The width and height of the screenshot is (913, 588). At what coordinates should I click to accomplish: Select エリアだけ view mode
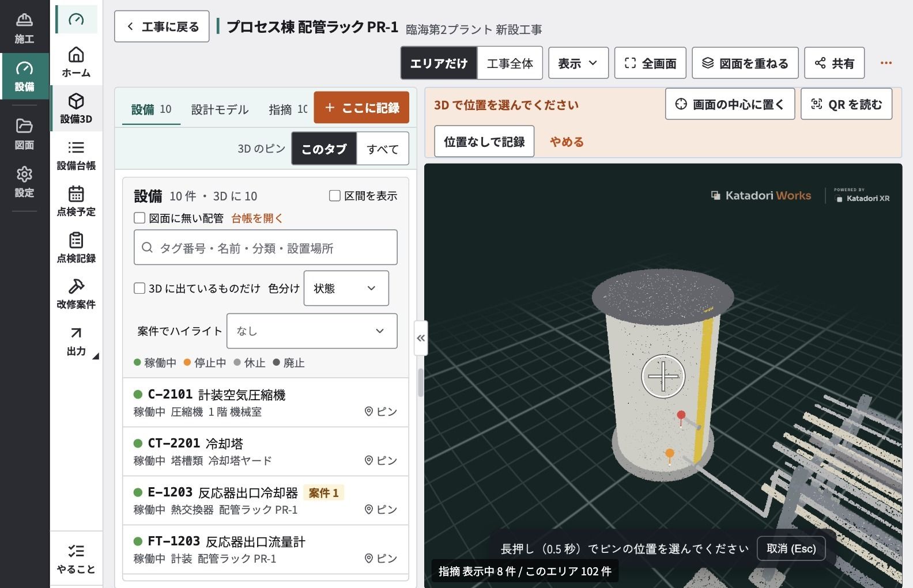(439, 63)
